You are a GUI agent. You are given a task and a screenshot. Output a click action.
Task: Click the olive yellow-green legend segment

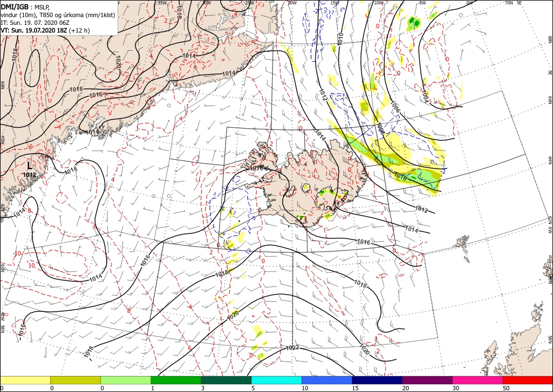(x=75, y=380)
